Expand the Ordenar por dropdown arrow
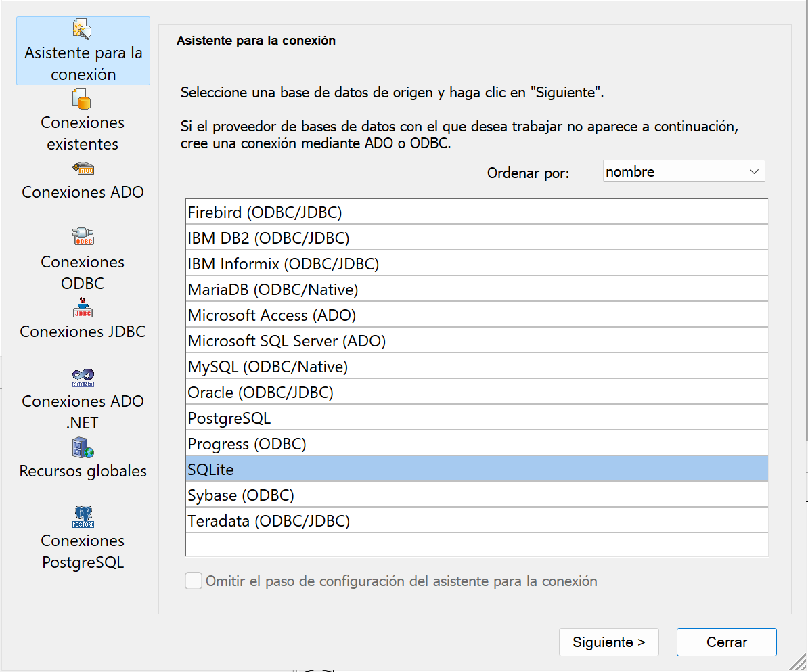 [754, 172]
